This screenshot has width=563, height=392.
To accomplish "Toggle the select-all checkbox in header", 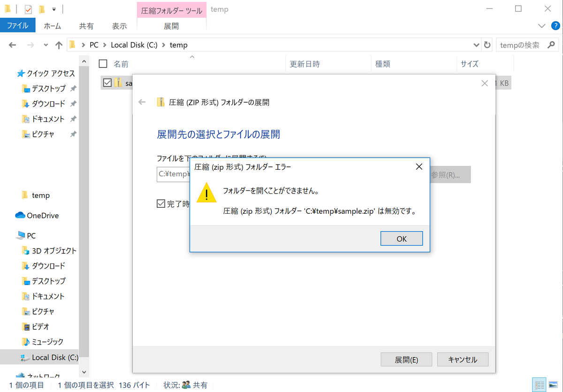I will click(x=103, y=64).
